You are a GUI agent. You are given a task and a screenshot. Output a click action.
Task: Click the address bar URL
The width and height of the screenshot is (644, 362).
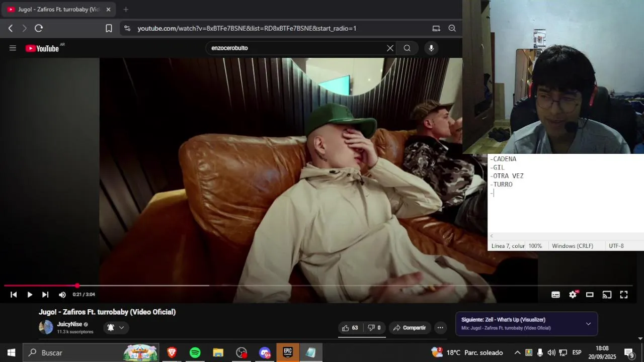[x=247, y=29]
